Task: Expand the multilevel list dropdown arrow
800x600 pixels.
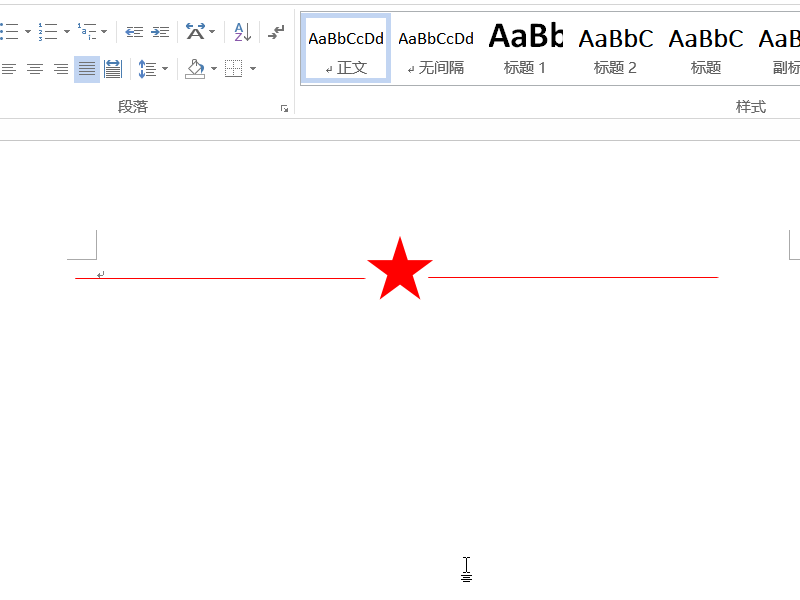Action: tap(104, 32)
